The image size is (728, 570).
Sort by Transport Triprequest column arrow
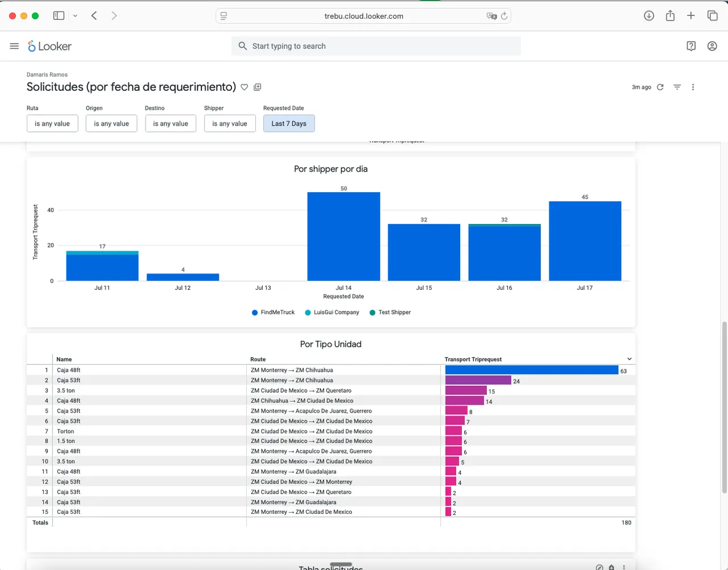(629, 359)
